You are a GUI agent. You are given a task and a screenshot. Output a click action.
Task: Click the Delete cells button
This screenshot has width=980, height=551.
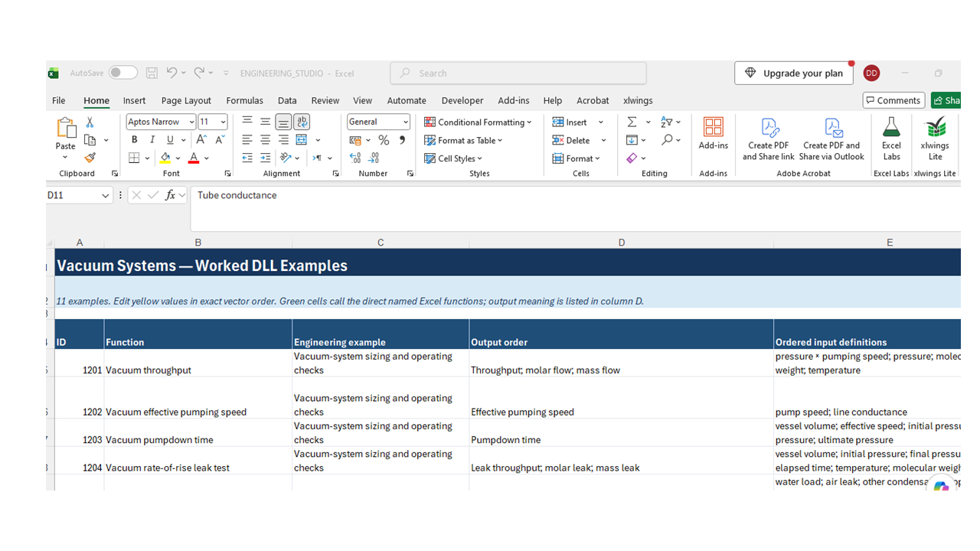(571, 140)
